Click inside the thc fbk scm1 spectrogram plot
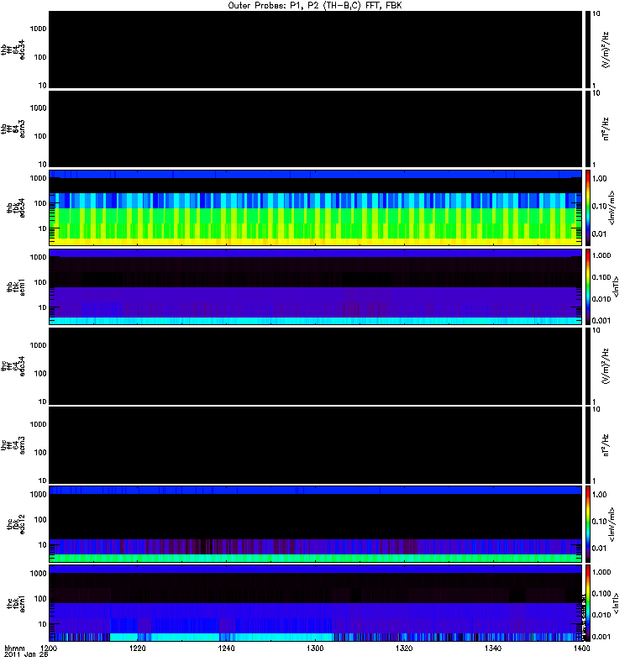The width and height of the screenshot is (630, 672). [315, 603]
